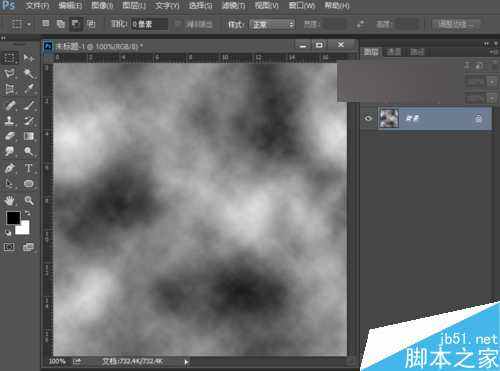This screenshot has height=371, width=500.
Task: Hide the background layer with eye icon
Action: point(368,118)
